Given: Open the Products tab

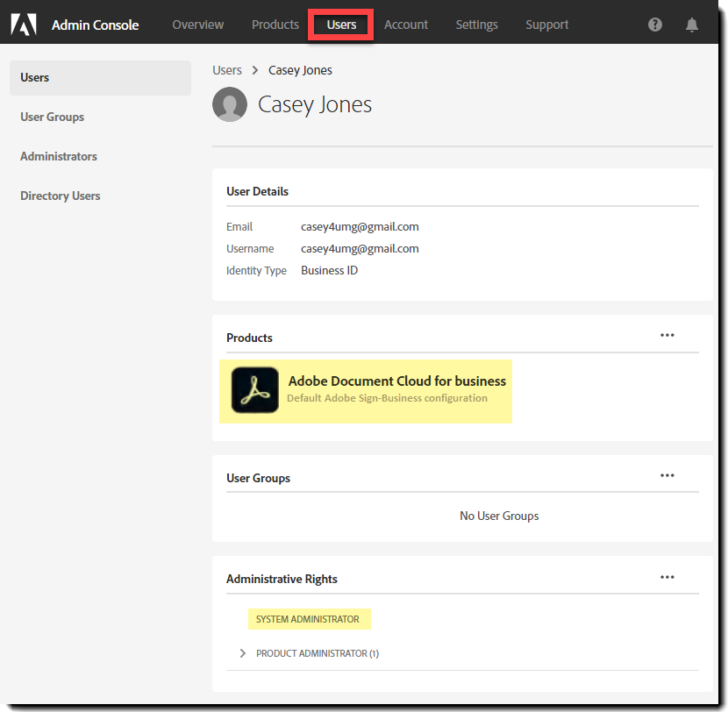Looking at the screenshot, I should (275, 25).
